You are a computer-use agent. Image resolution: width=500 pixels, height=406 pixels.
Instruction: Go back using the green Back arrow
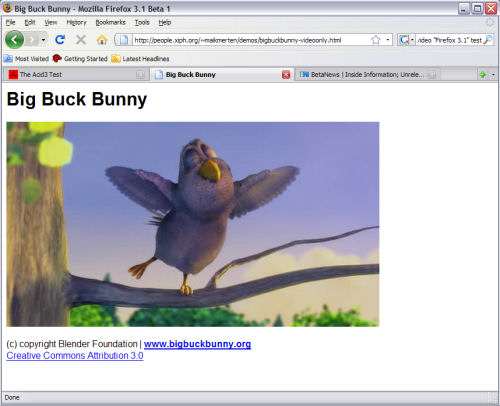tap(14, 40)
